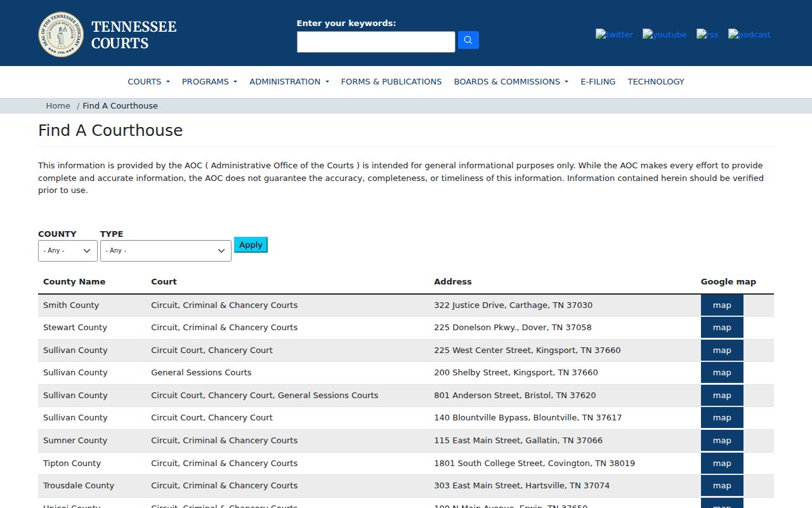Expand the Administration navigation menu
The width and height of the screenshot is (812, 508).
pyautogui.click(x=289, y=81)
